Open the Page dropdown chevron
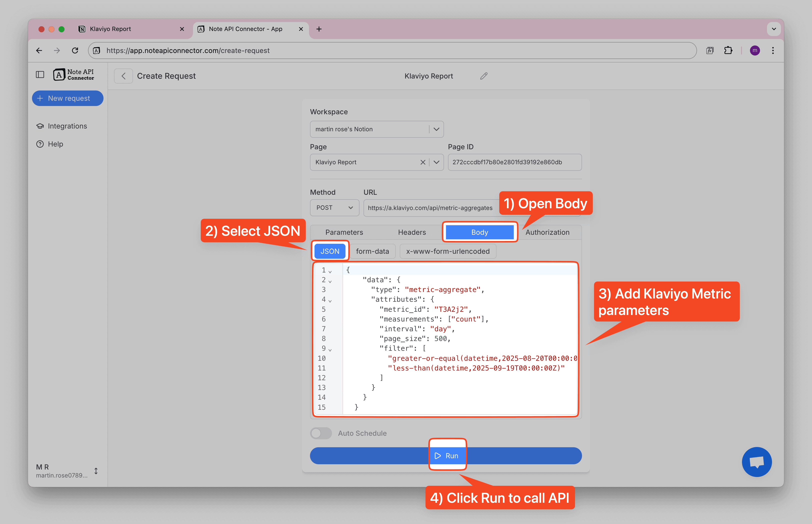Image resolution: width=812 pixels, height=524 pixels. pyautogui.click(x=436, y=162)
